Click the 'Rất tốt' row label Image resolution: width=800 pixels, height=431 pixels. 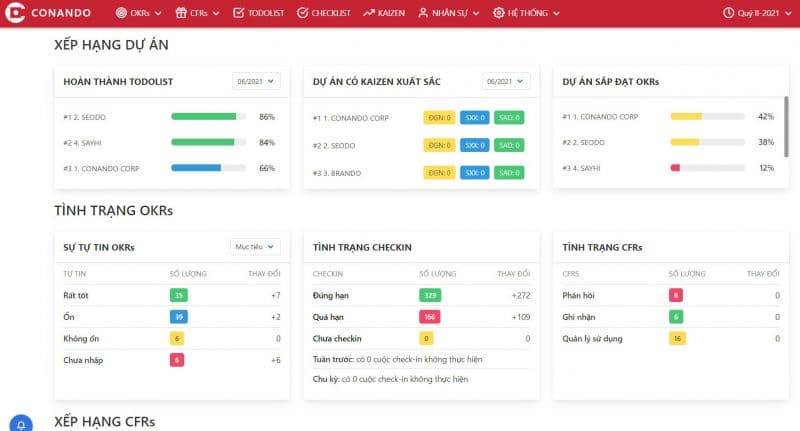[x=76, y=295]
